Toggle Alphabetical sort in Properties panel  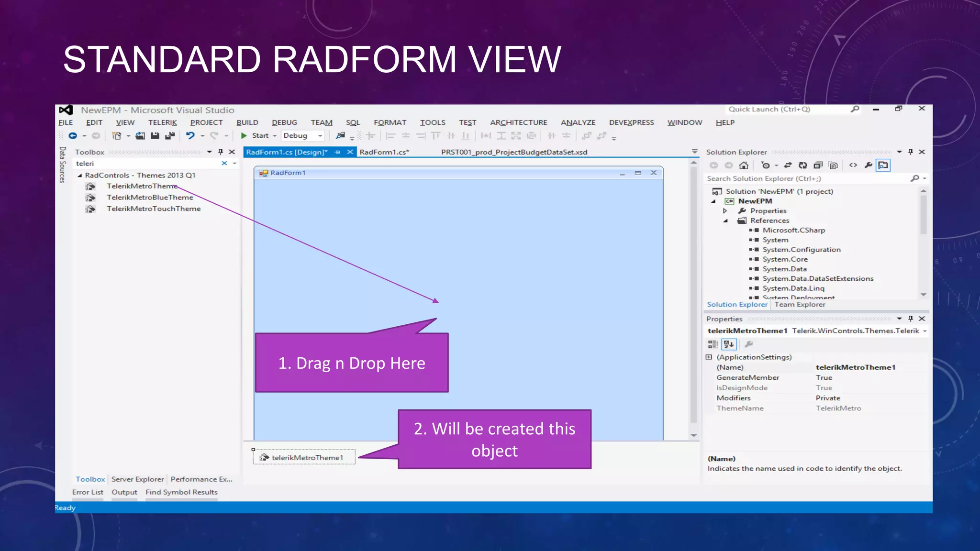coord(729,344)
